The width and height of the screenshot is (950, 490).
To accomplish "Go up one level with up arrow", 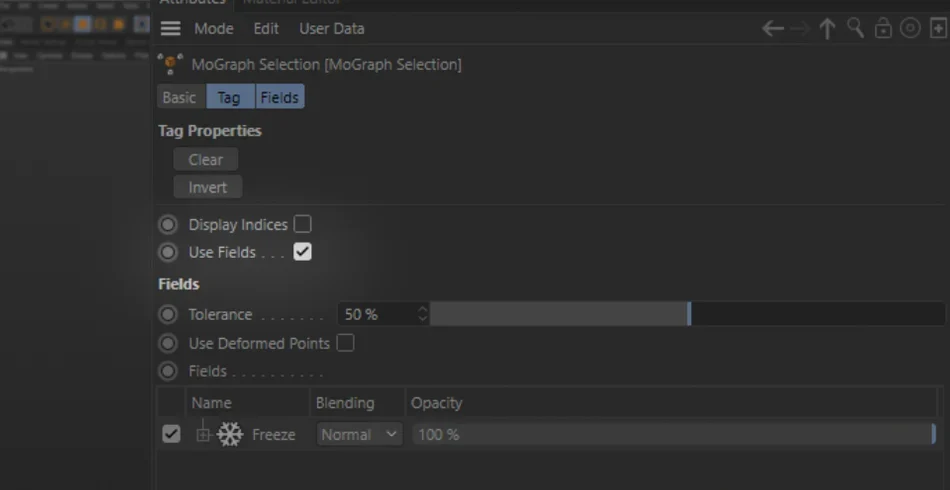I will click(828, 28).
